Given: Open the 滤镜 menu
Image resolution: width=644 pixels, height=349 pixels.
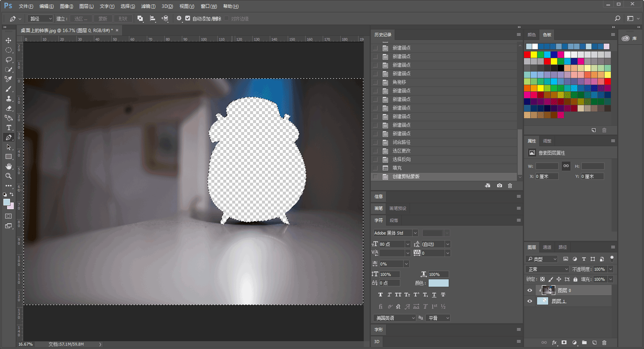Looking at the screenshot, I should point(148,6).
